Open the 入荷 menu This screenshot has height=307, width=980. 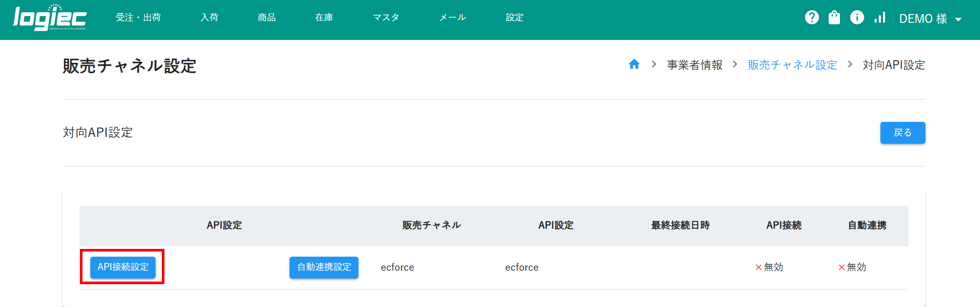click(209, 18)
